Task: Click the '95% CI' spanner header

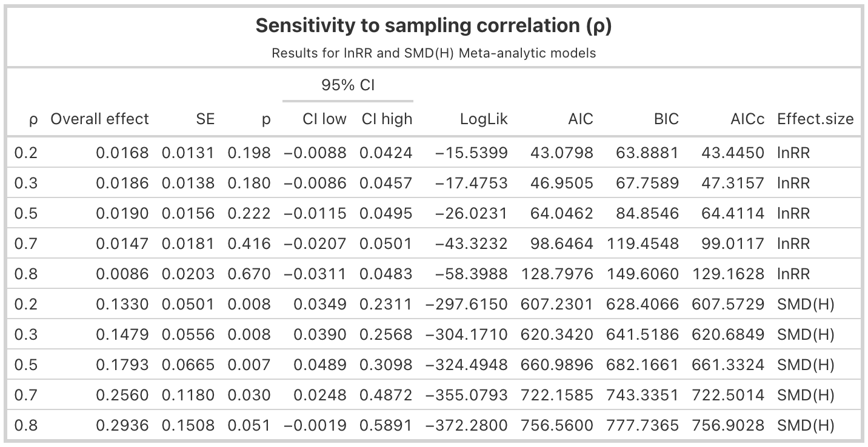Action: 348,85
